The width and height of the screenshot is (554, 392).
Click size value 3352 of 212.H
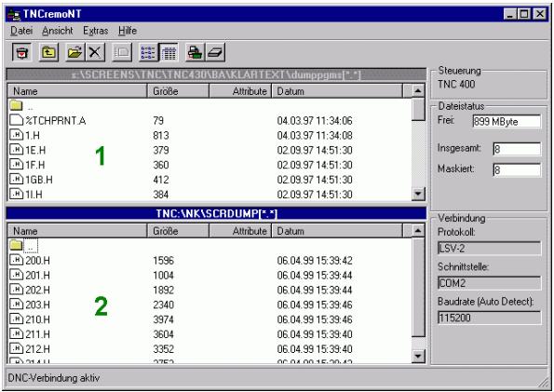point(163,349)
